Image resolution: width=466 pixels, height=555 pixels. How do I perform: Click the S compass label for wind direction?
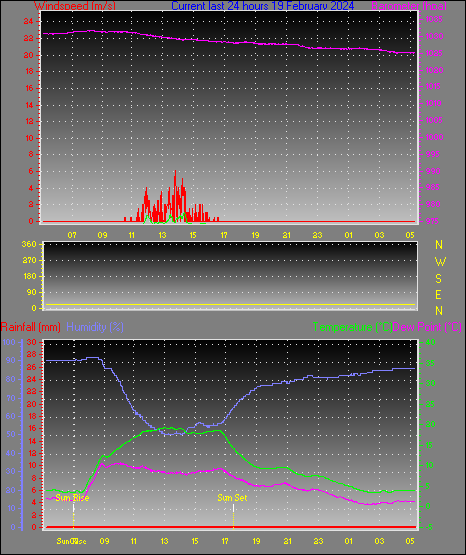pyautogui.click(x=438, y=279)
